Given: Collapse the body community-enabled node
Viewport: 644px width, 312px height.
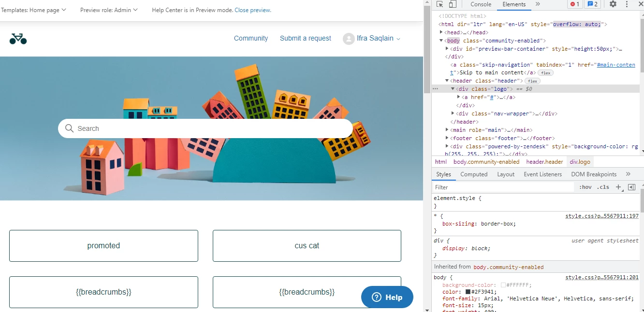Looking at the screenshot, I should [441, 41].
